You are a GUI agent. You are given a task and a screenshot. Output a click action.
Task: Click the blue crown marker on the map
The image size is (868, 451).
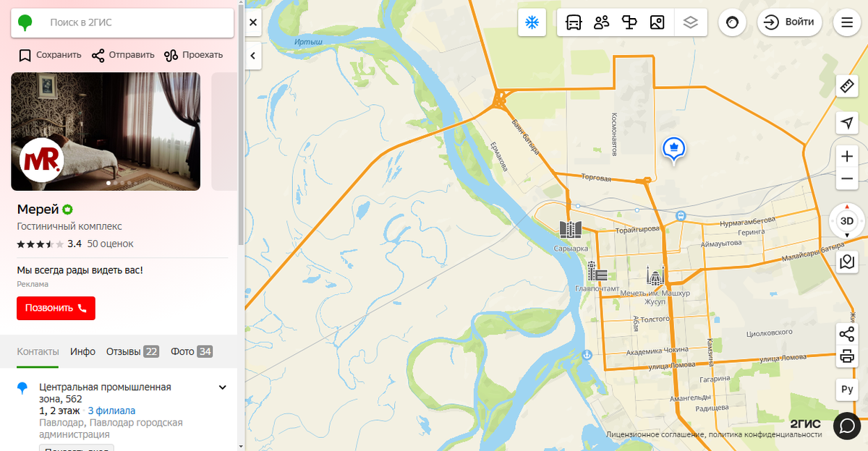point(674,150)
